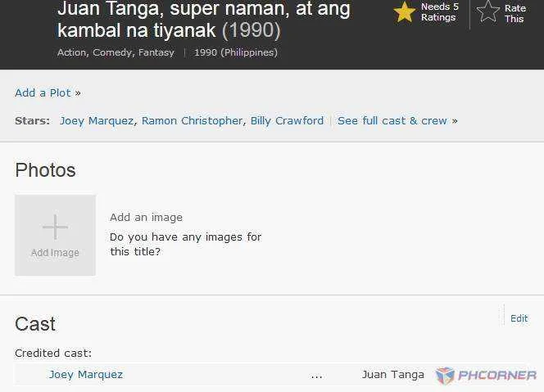The width and height of the screenshot is (544, 392).
Task: Click the 1990 (Philippines) release date
Action: [236, 52]
